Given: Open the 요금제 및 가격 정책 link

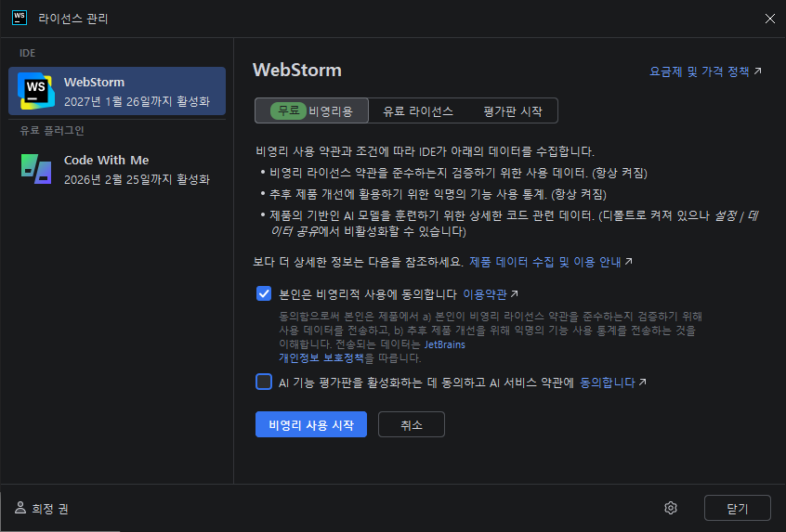Looking at the screenshot, I should (705, 71).
